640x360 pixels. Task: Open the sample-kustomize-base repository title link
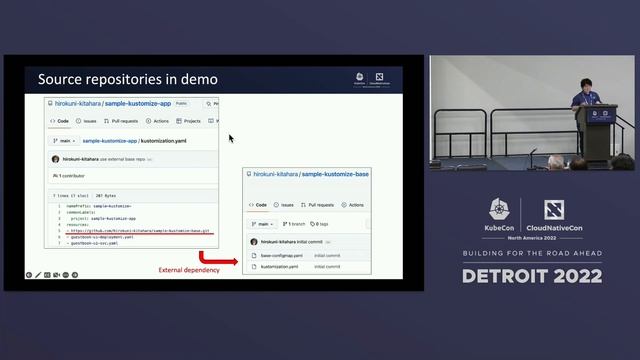point(335,174)
